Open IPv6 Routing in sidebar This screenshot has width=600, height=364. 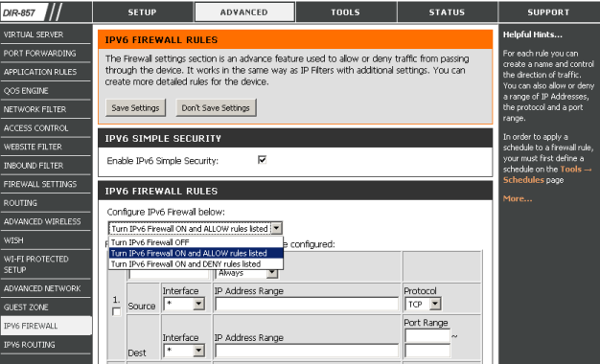coord(45,345)
